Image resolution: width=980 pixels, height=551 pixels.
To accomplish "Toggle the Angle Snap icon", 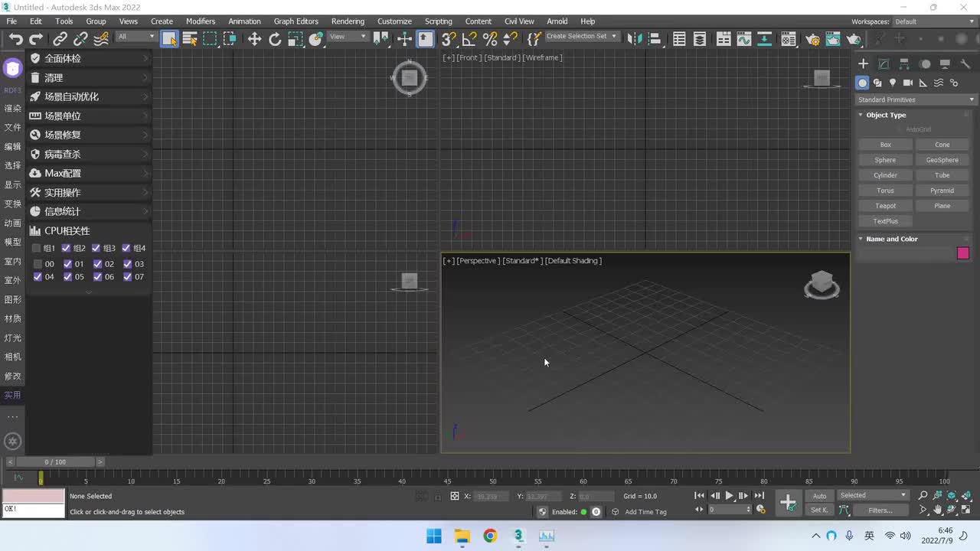I will pyautogui.click(x=469, y=39).
